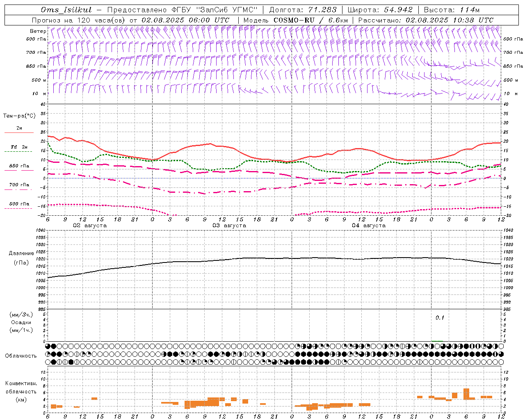Click the Давление panel label
The height and width of the screenshot is (420, 525).
coord(21,253)
